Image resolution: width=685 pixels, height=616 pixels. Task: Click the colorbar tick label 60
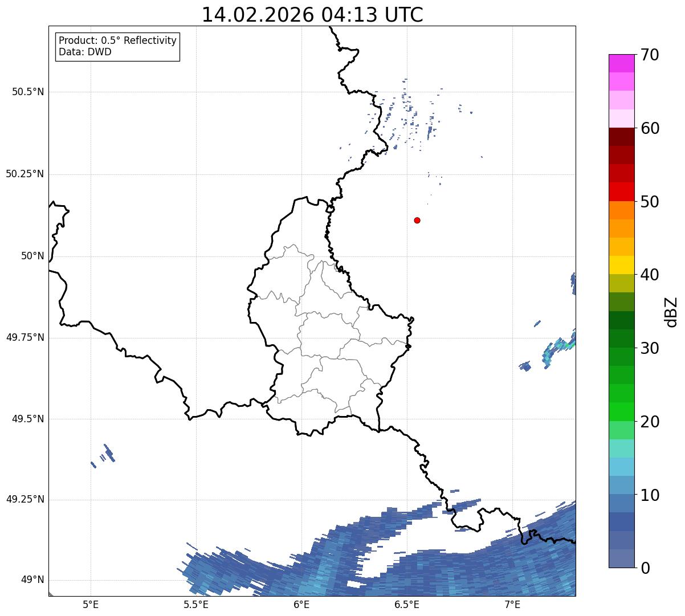pyautogui.click(x=650, y=128)
